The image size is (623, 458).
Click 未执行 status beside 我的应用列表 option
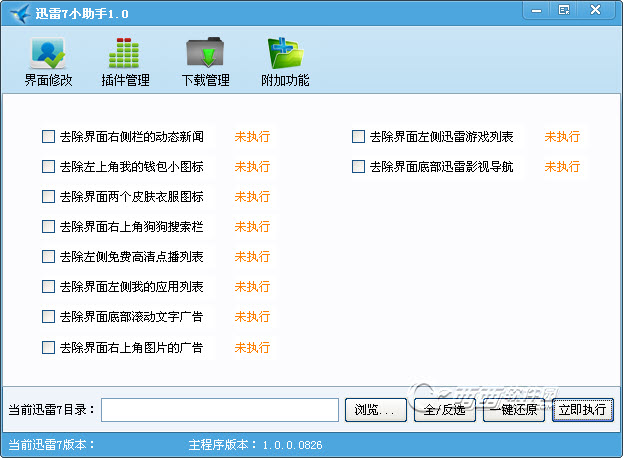click(x=252, y=286)
